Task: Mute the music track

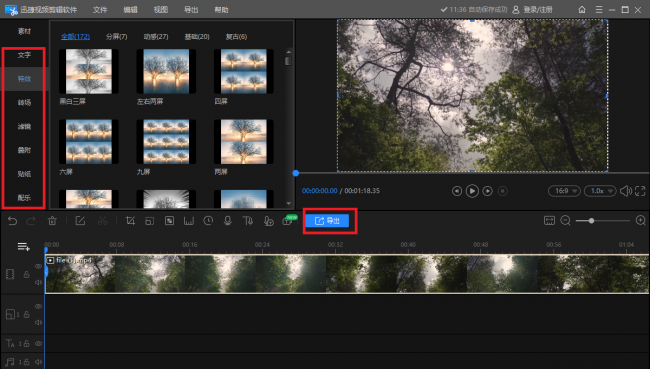Action: tap(39, 362)
